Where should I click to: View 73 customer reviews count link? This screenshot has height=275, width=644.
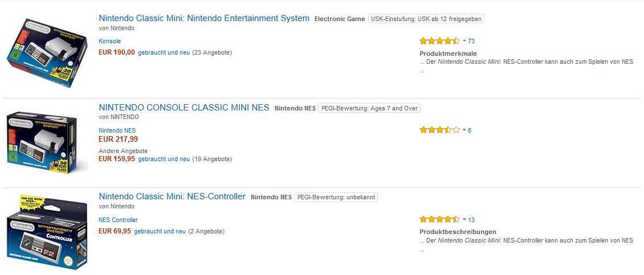point(471,41)
